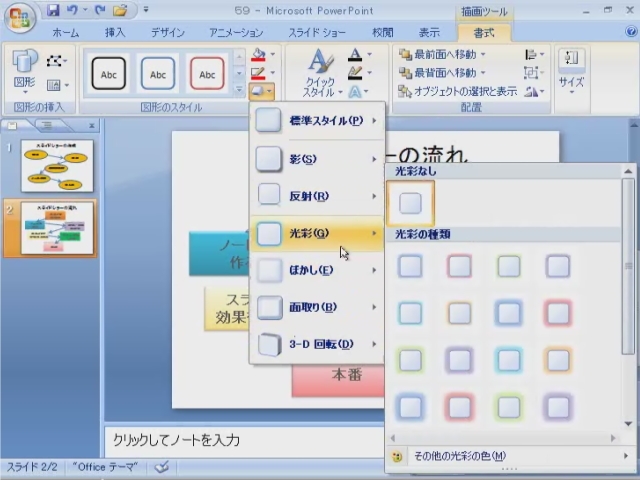Click the Shapes (図形) icon
The width and height of the screenshot is (640, 480).
[x=26, y=70]
